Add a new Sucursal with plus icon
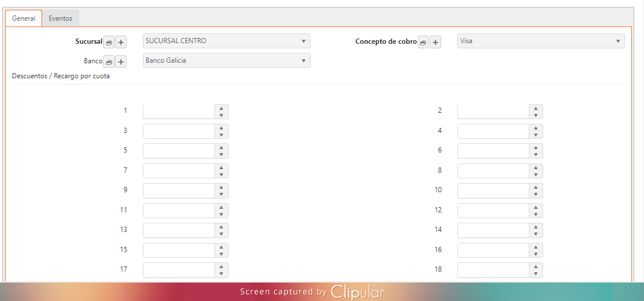 tap(121, 42)
